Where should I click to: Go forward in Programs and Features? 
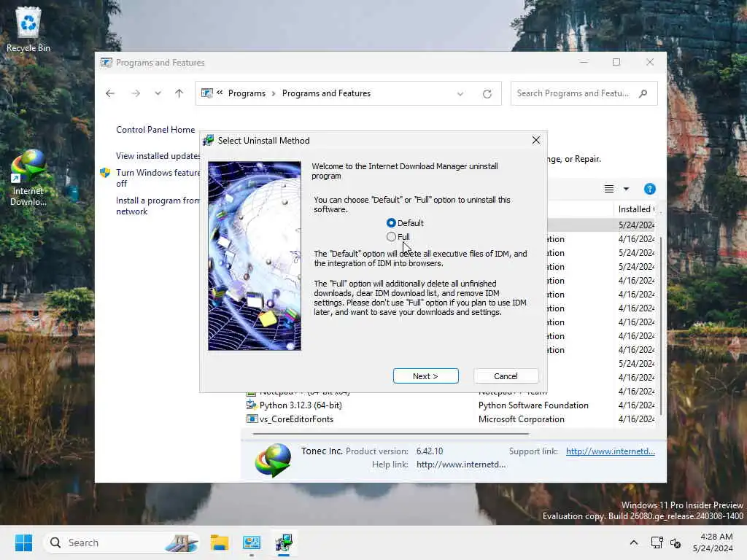tap(136, 93)
